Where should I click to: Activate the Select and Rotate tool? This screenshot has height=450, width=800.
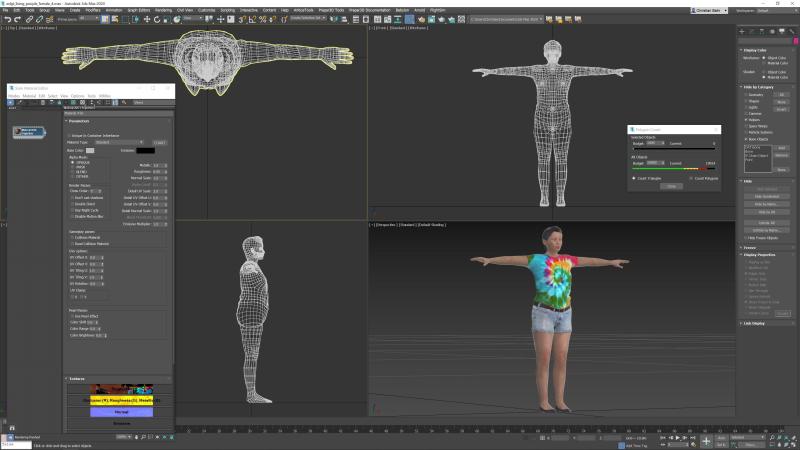[157, 19]
